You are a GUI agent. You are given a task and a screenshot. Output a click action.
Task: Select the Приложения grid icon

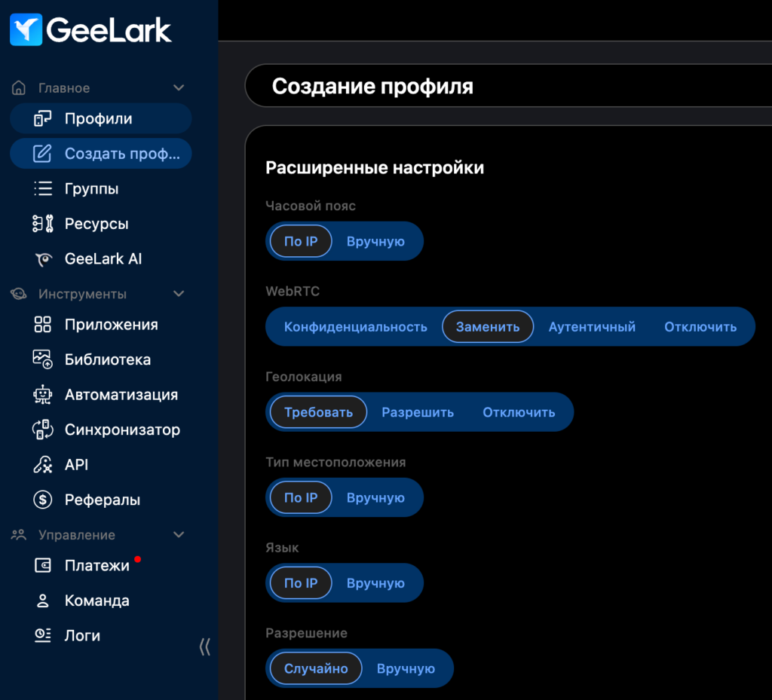click(x=41, y=324)
